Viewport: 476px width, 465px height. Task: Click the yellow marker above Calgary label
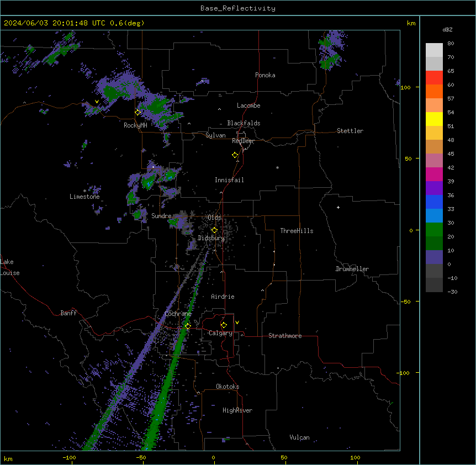point(224,325)
